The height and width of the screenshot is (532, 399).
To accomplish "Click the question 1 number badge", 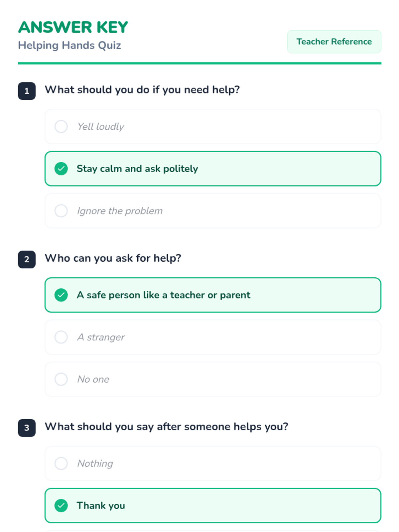I will pyautogui.click(x=27, y=91).
